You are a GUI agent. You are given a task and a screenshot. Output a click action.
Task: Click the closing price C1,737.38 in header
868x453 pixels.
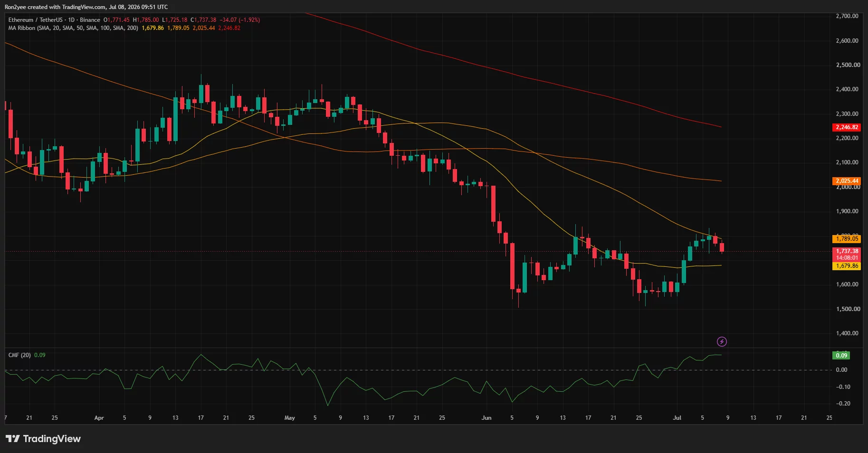point(203,20)
